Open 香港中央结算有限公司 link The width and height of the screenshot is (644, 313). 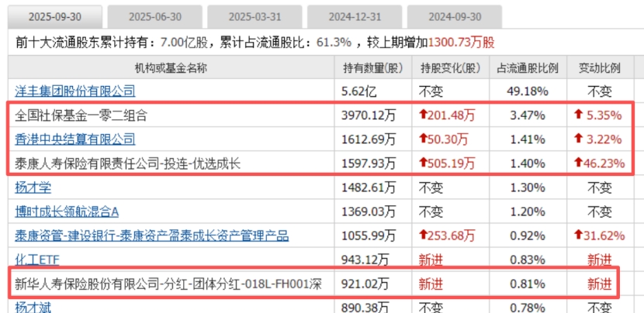tap(75, 139)
